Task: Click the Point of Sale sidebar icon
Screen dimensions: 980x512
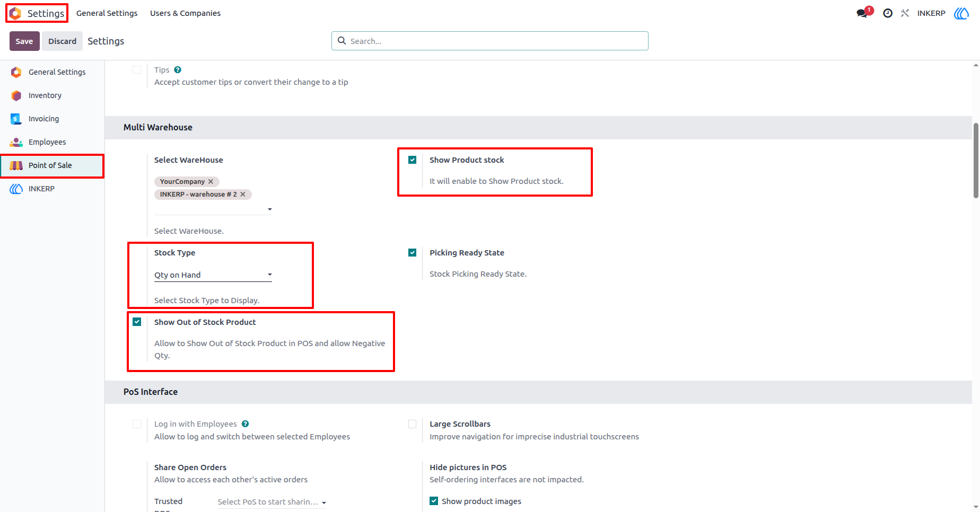Action: (16, 165)
